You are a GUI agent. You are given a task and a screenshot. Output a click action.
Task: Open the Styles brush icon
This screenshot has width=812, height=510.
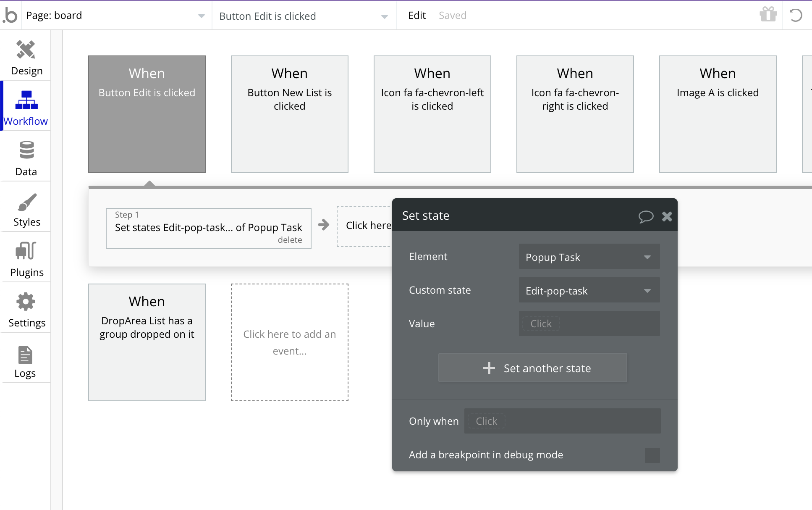26,202
